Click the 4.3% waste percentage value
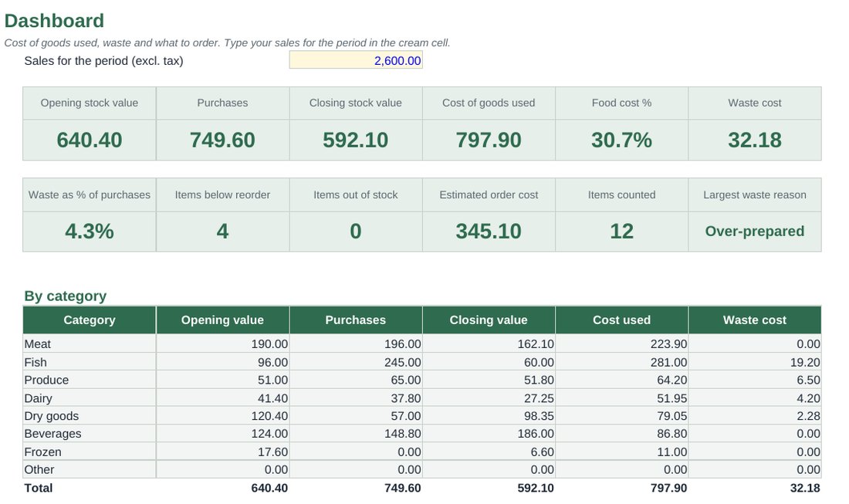Image resolution: width=849 pixels, height=504 pixels. click(x=90, y=232)
